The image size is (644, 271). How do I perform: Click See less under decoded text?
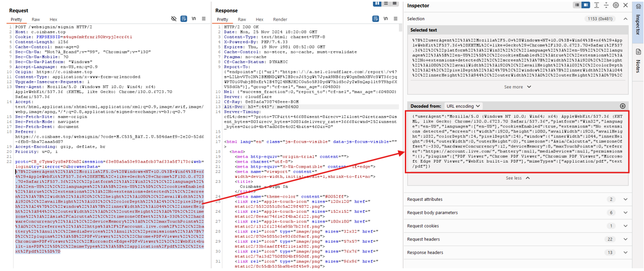pos(517,178)
